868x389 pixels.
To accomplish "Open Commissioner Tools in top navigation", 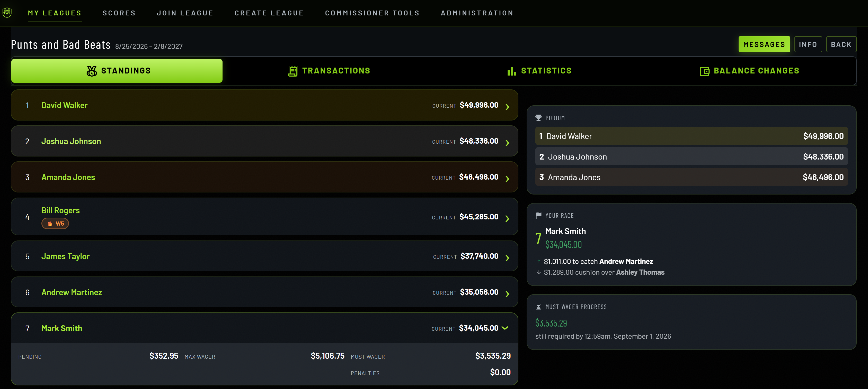I will (x=372, y=13).
